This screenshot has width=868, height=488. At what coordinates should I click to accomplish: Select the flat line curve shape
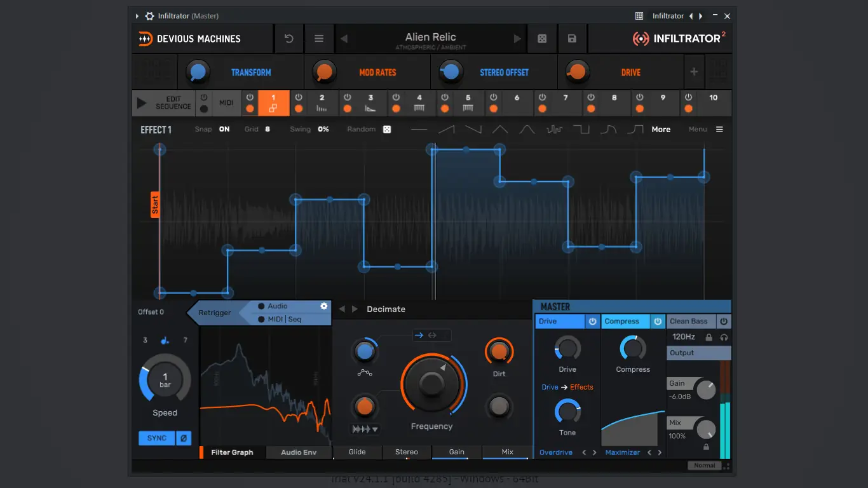(x=419, y=130)
